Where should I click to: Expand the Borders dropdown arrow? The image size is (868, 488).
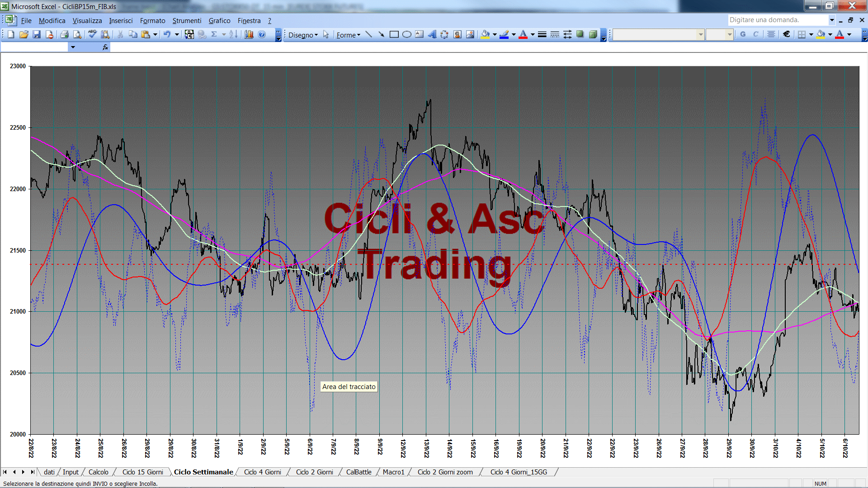(811, 34)
